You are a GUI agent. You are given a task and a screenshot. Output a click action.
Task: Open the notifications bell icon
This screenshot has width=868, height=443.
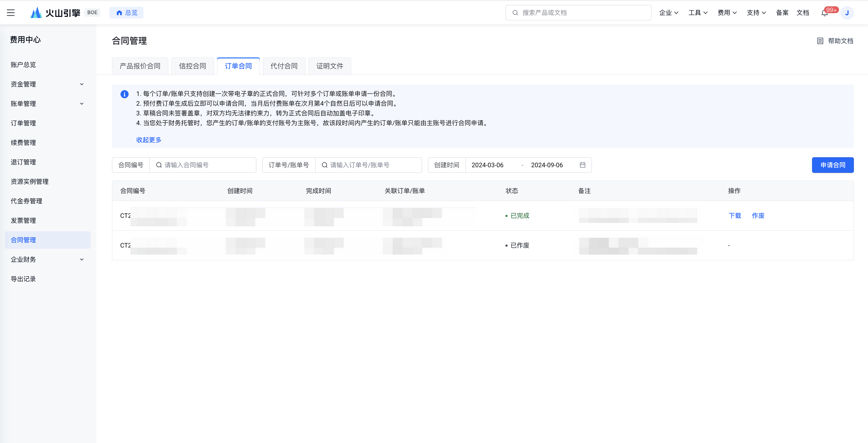pos(824,13)
